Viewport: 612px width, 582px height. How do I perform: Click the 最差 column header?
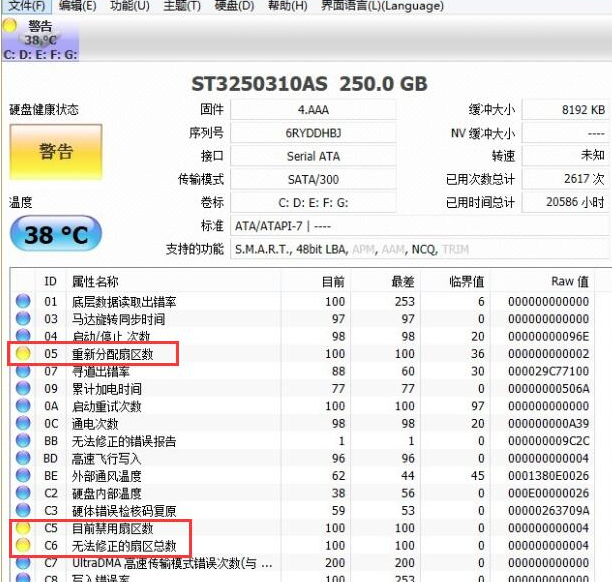point(385,281)
